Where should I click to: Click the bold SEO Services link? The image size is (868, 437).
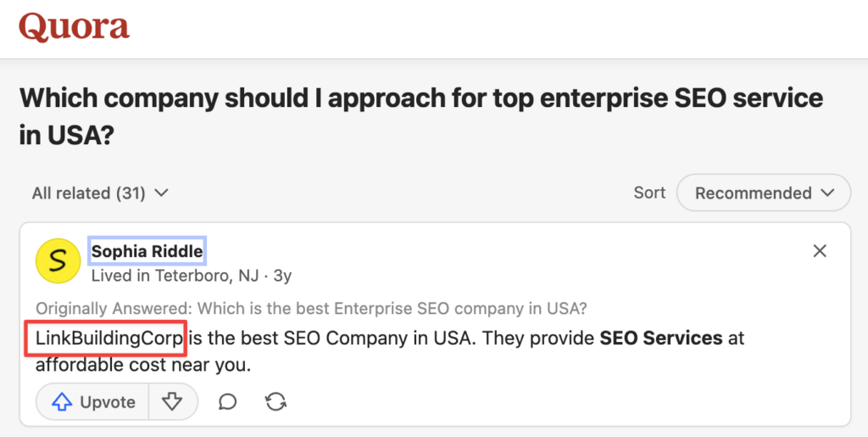pos(661,339)
